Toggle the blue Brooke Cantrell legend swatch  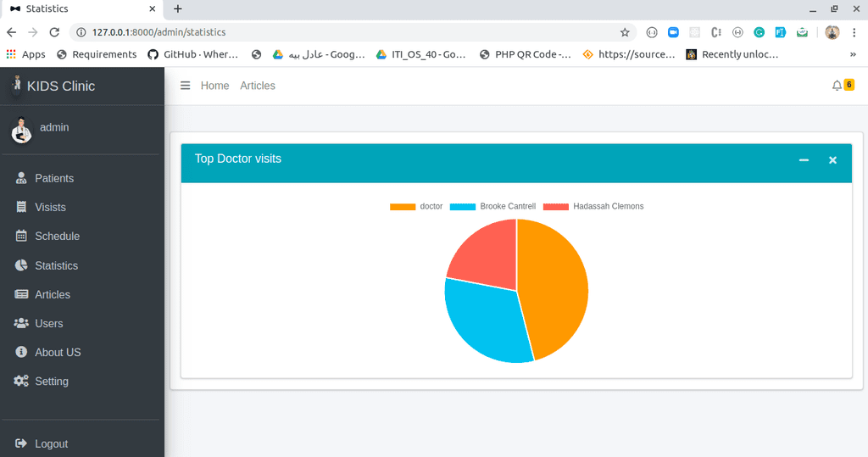[463, 207]
